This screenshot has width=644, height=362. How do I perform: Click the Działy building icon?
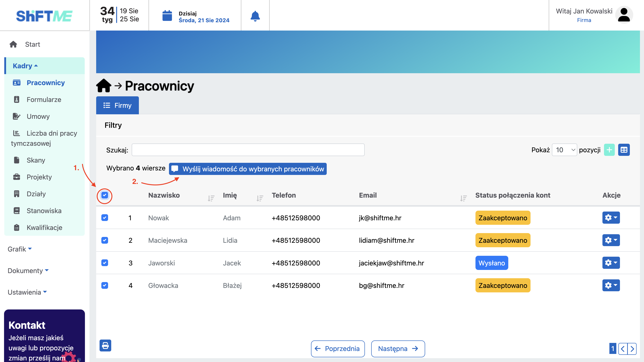pos(16,194)
